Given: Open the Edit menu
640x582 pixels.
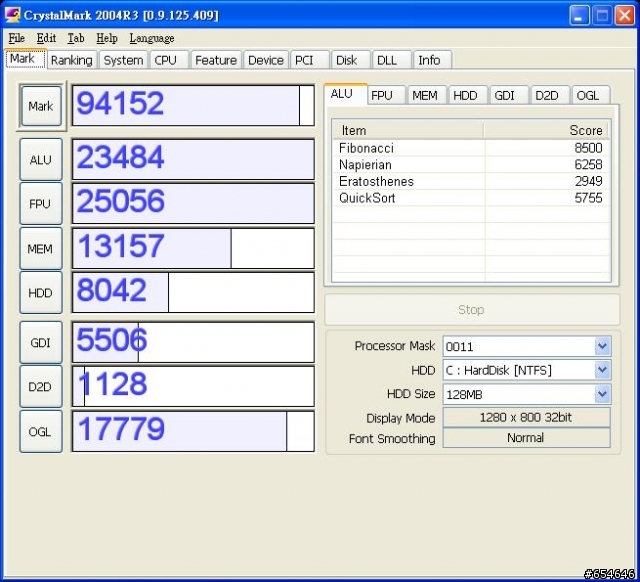Looking at the screenshot, I should click(x=46, y=38).
